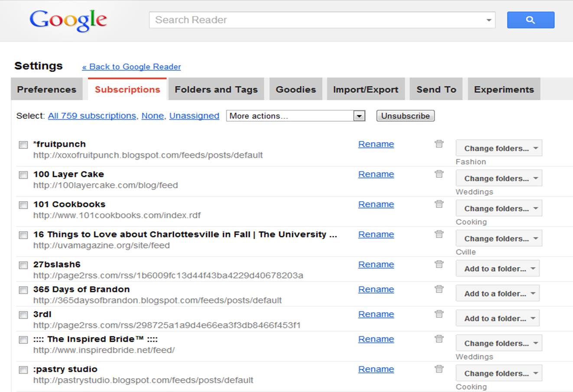The height and width of the screenshot is (392, 573).
Task: Tick the :pastry studio checkbox
Action: pyautogui.click(x=23, y=370)
